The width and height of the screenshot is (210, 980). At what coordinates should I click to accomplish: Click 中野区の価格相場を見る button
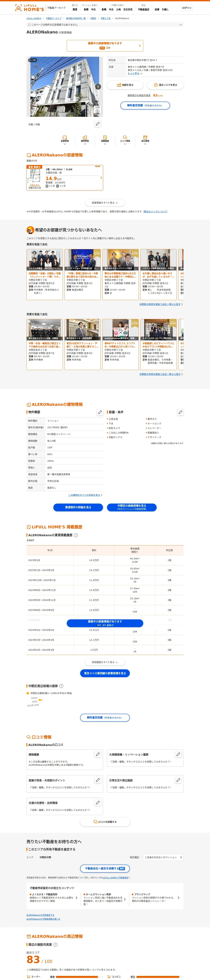132,507
